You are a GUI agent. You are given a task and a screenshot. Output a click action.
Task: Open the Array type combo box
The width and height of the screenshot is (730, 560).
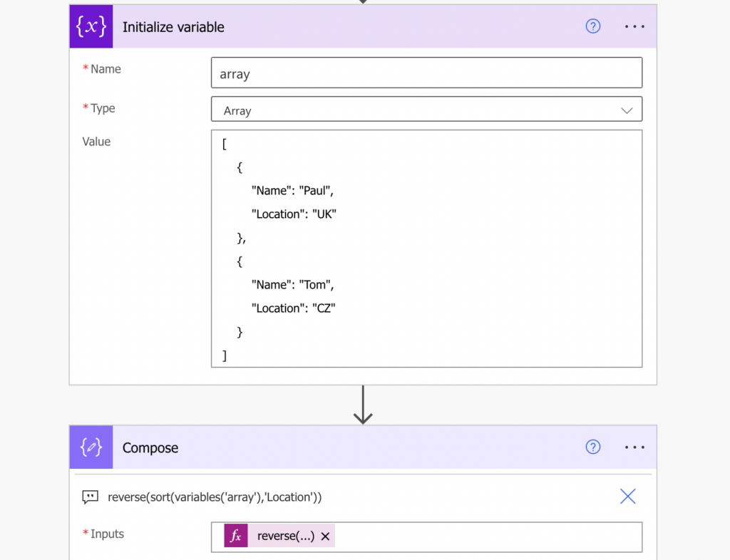426,109
